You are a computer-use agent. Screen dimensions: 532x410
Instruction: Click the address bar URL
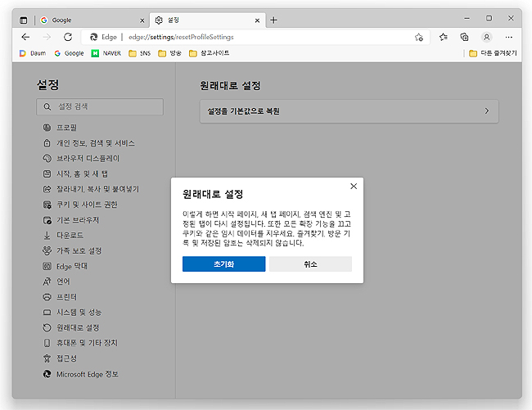[181, 37]
